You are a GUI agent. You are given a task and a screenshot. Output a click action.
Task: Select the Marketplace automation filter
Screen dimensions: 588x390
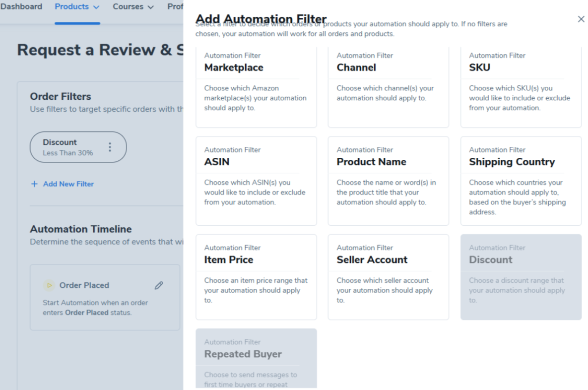tap(256, 87)
